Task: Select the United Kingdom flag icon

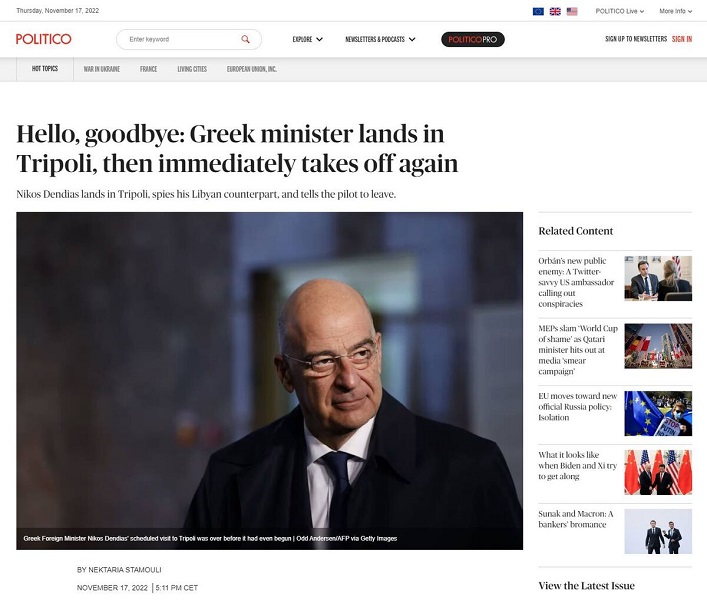Action: pos(555,11)
